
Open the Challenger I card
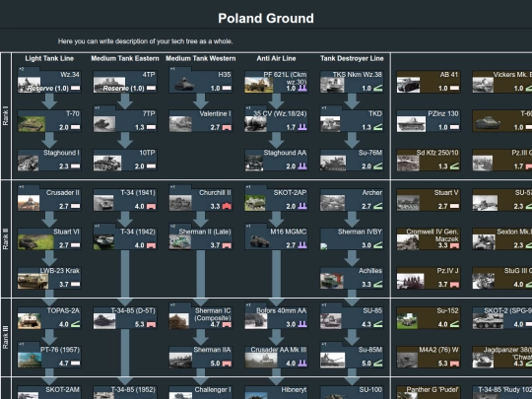pyautogui.click(x=201, y=392)
